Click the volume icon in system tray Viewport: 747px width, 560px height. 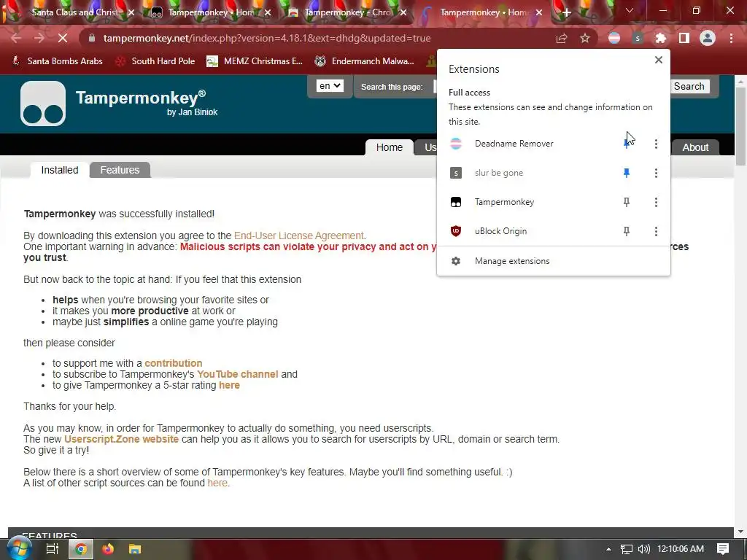pyautogui.click(x=643, y=549)
